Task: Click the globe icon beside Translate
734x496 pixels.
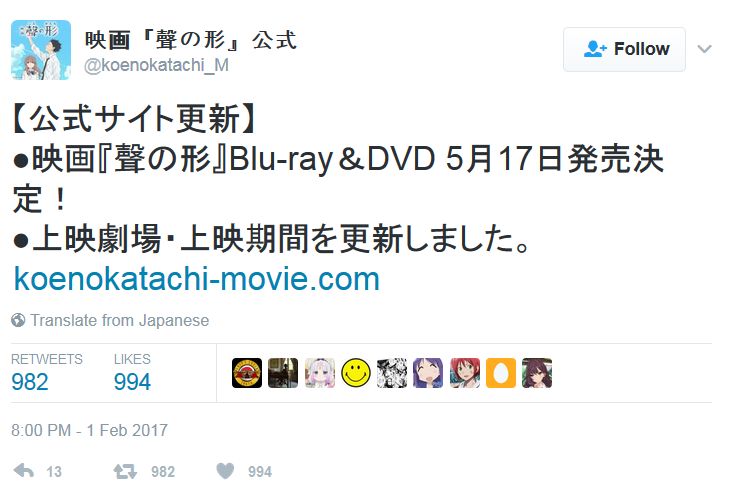Action: pos(18,321)
